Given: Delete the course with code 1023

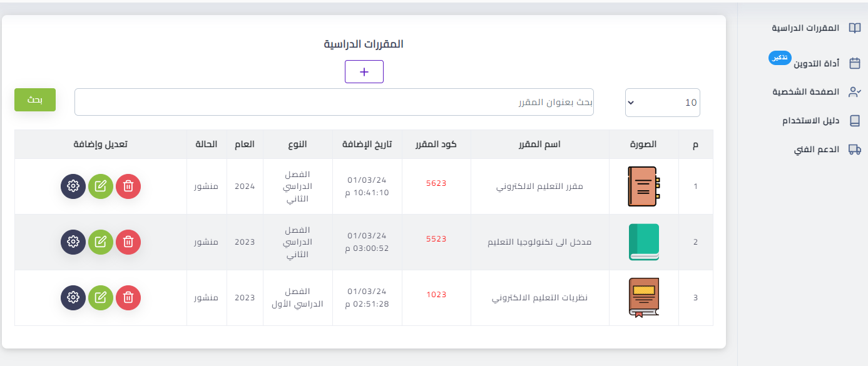Looking at the screenshot, I should pyautogui.click(x=128, y=297).
